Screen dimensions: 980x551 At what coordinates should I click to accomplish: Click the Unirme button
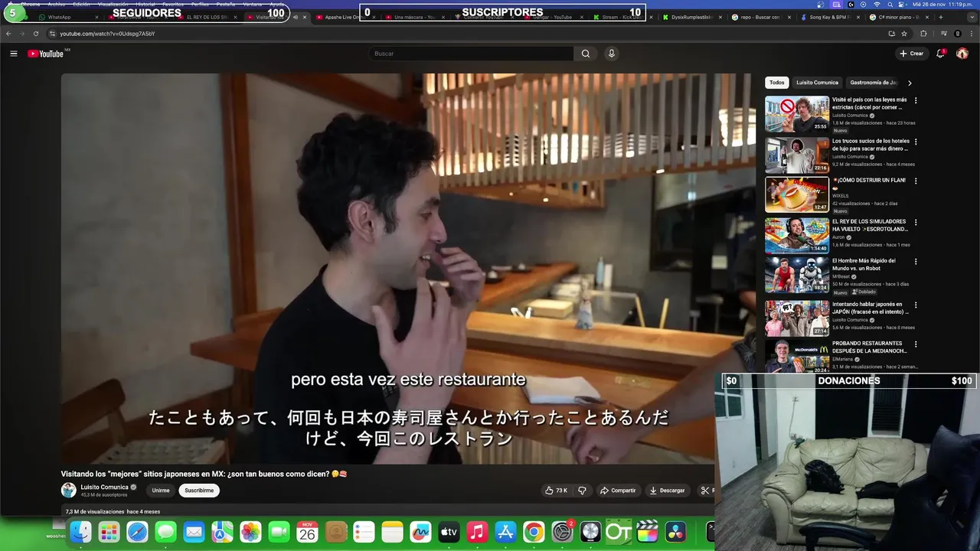(161, 491)
